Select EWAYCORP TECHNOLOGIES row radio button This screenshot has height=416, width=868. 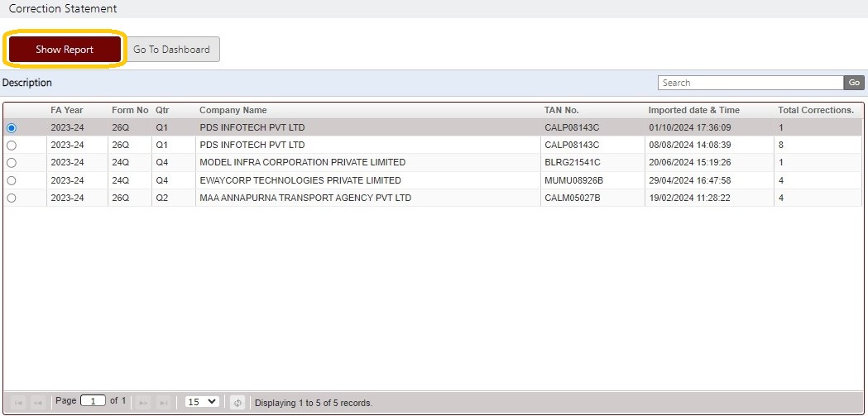point(12,181)
